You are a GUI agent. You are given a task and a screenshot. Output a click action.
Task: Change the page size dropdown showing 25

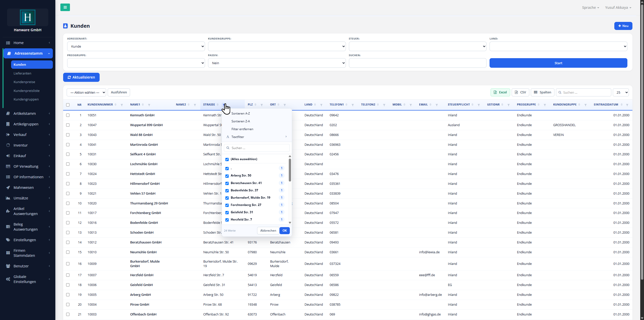621,92
